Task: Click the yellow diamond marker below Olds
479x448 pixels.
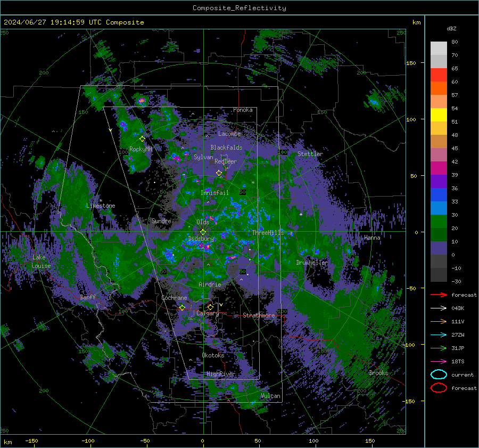Action: pos(203,232)
